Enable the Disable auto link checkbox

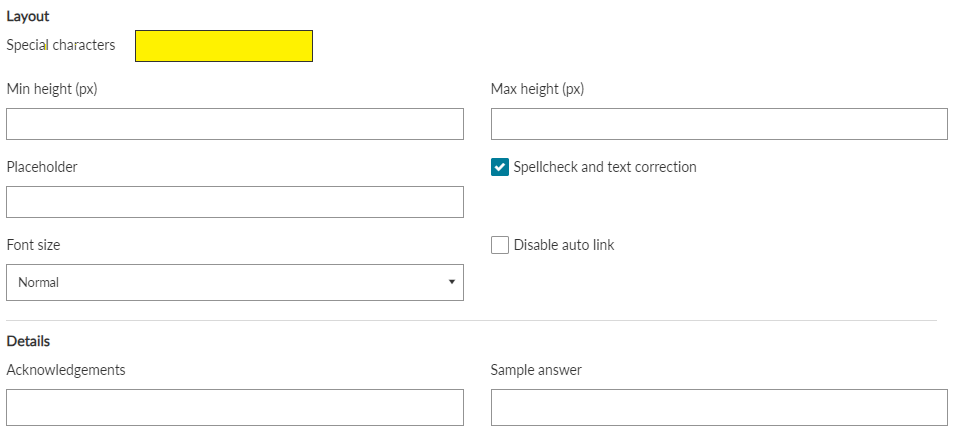coord(500,245)
